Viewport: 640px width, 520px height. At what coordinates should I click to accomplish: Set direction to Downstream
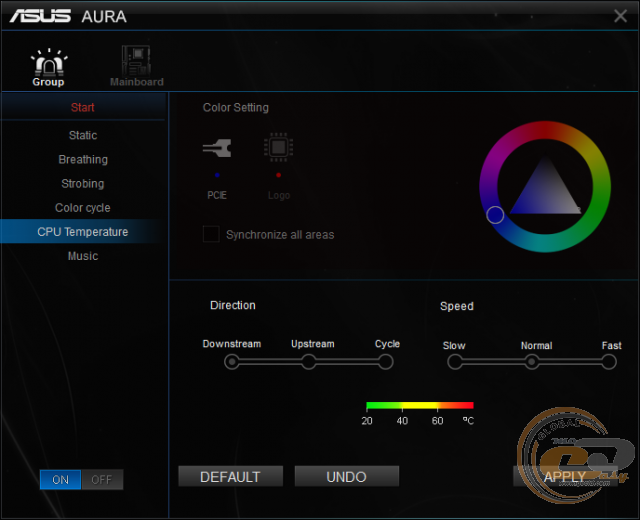(x=232, y=362)
